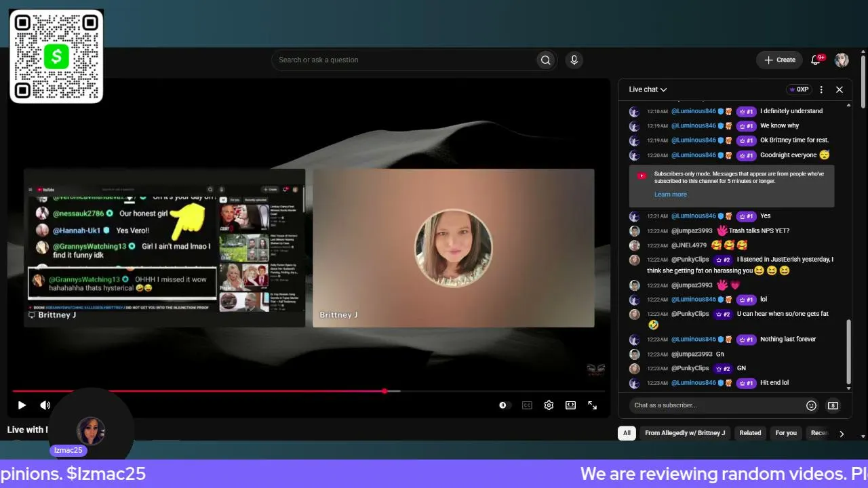Open the notifications bell

(x=816, y=60)
